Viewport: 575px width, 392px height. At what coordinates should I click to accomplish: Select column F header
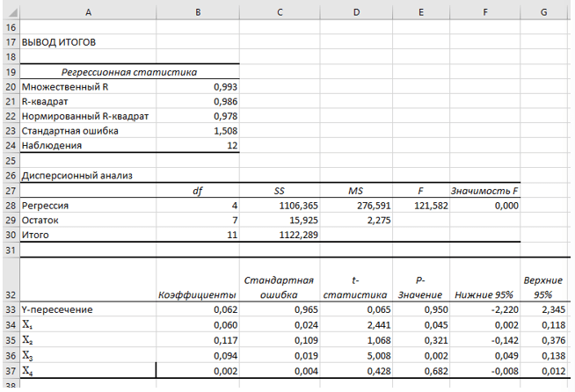(x=484, y=12)
